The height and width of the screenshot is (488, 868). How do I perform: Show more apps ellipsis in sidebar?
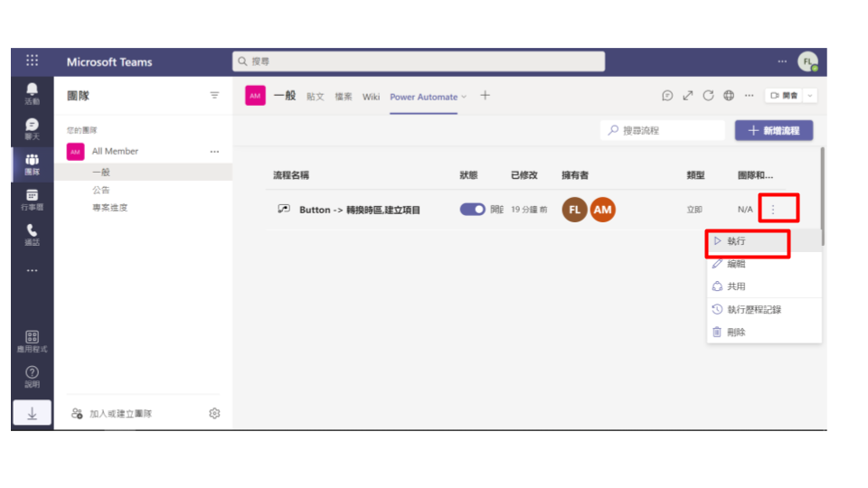(33, 270)
